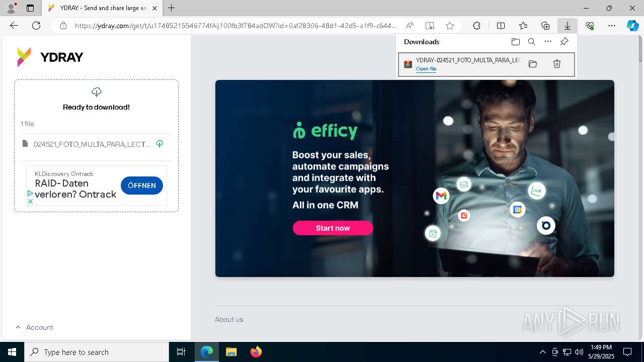644x362 pixels.
Task: Open Favorites list icon
Action: pos(523,26)
